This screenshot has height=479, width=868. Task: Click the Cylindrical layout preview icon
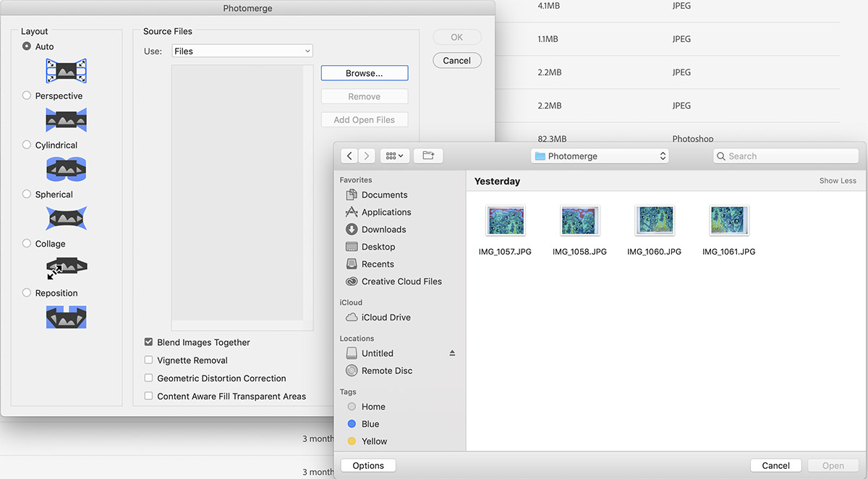pyautogui.click(x=66, y=169)
